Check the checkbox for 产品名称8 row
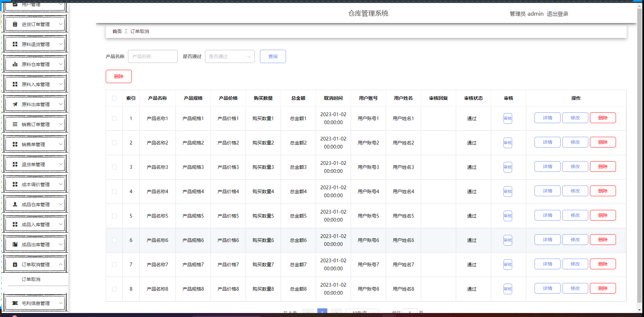 click(114, 289)
